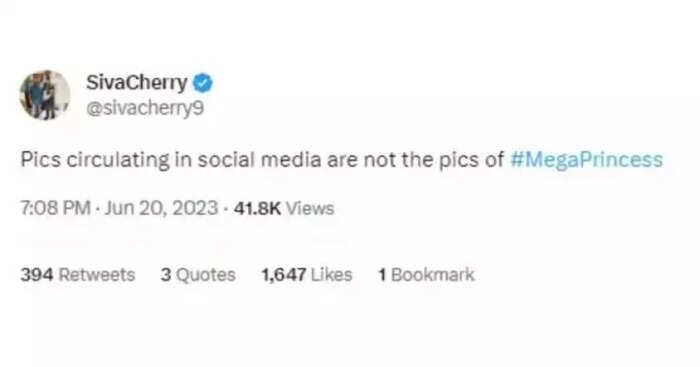Select the Bookmark label
700x367 pixels.
pyautogui.click(x=433, y=275)
